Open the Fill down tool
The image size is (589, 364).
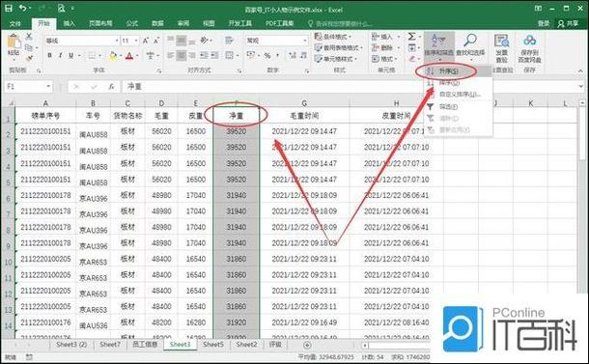tap(411, 47)
